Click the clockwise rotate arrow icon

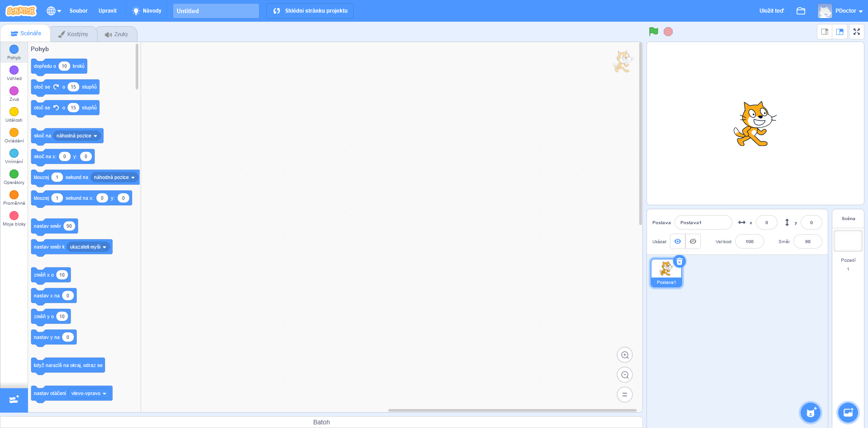click(56, 87)
